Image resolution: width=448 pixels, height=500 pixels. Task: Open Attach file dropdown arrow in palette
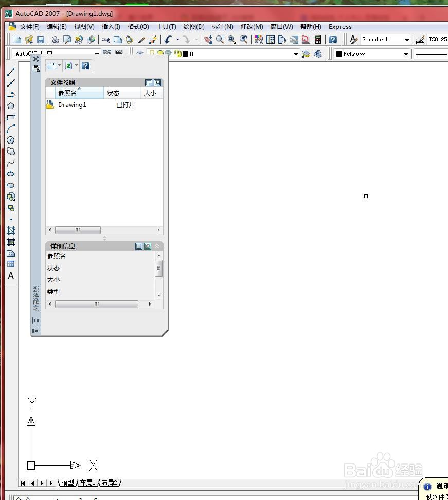point(60,66)
